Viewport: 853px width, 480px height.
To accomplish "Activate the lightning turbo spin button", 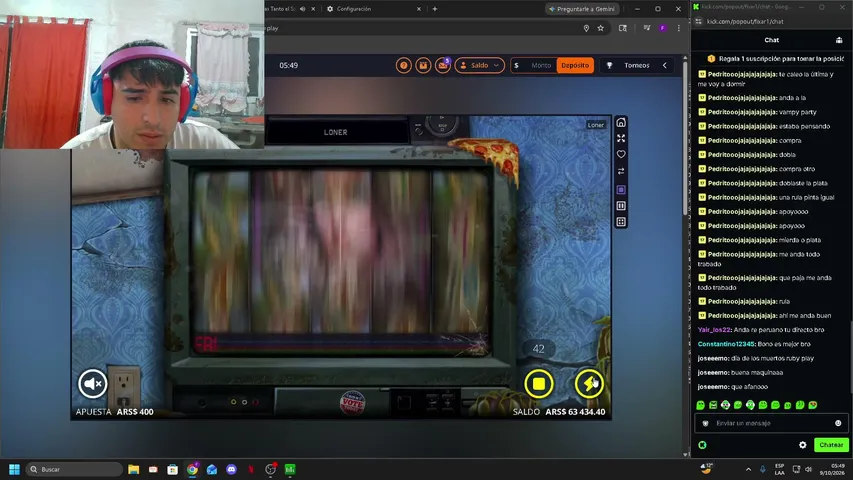I will tap(589, 384).
